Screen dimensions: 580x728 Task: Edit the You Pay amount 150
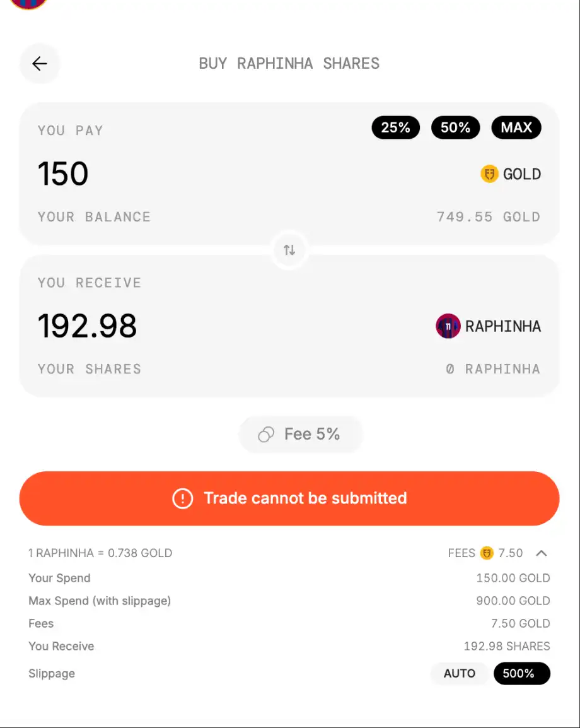pyautogui.click(x=63, y=174)
